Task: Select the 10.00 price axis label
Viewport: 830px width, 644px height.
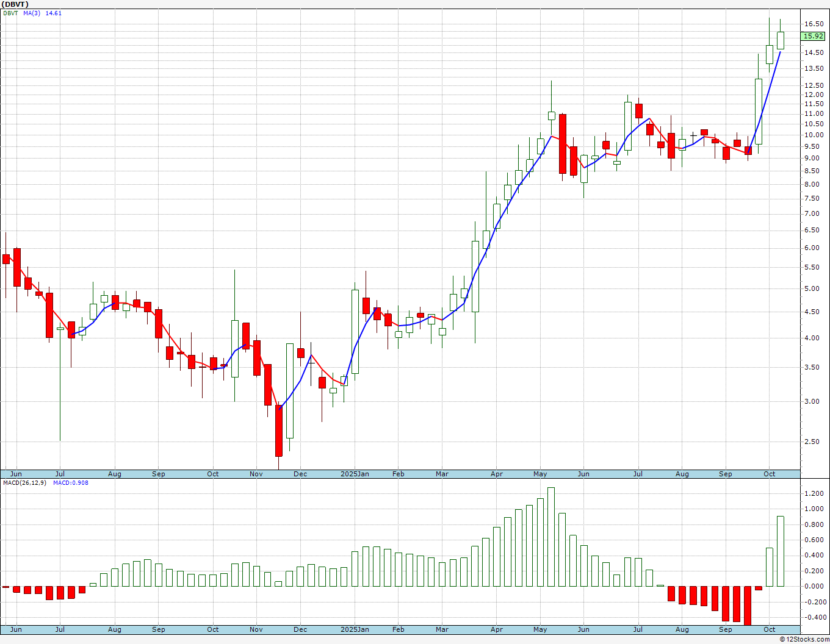Action: [814, 135]
